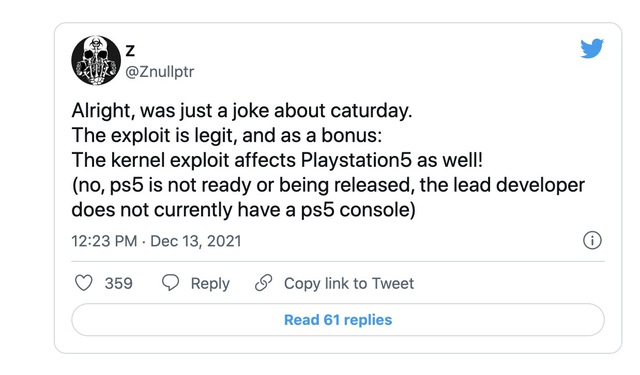The width and height of the screenshot is (640, 375).
Task: Click the Playstation5 kernel exploit sentence
Action: click(x=277, y=160)
